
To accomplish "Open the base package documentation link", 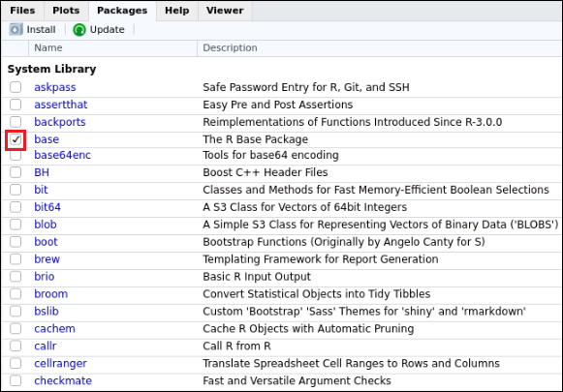I will pyautogui.click(x=47, y=139).
